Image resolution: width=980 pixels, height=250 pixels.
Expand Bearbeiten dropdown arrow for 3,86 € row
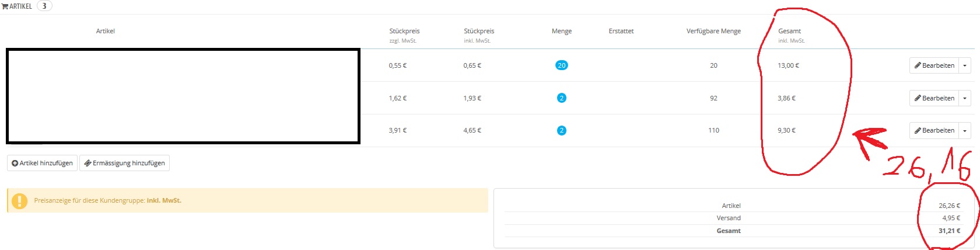tap(965, 98)
